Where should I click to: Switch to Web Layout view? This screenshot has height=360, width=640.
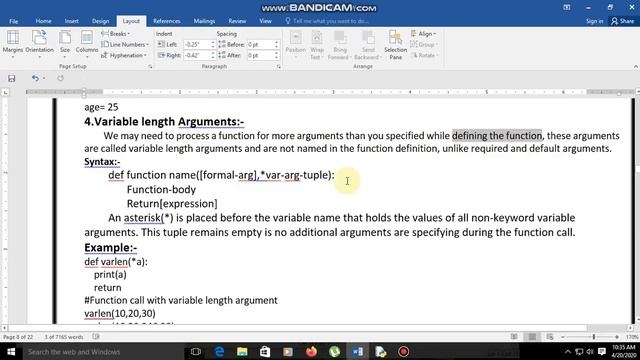(x=550, y=337)
